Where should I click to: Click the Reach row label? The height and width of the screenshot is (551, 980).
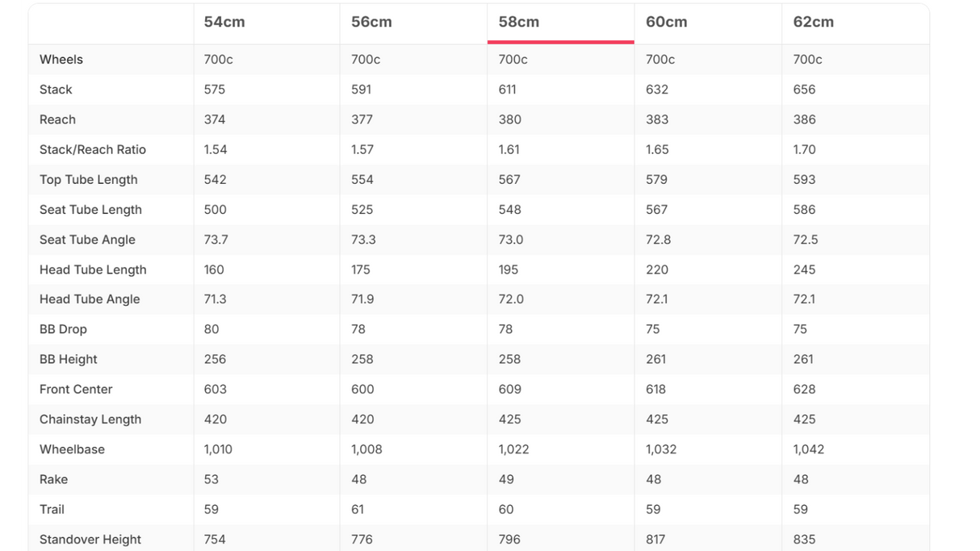[57, 119]
